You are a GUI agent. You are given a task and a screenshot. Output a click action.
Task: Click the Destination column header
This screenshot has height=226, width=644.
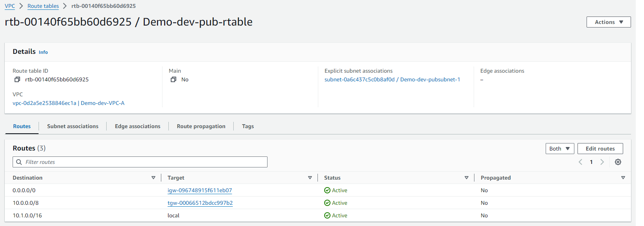click(28, 178)
